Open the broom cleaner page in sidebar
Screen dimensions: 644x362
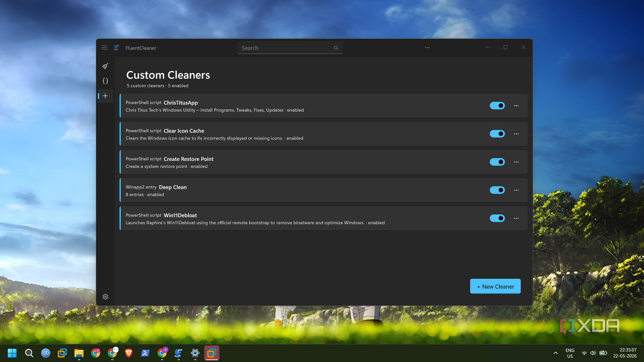click(105, 66)
